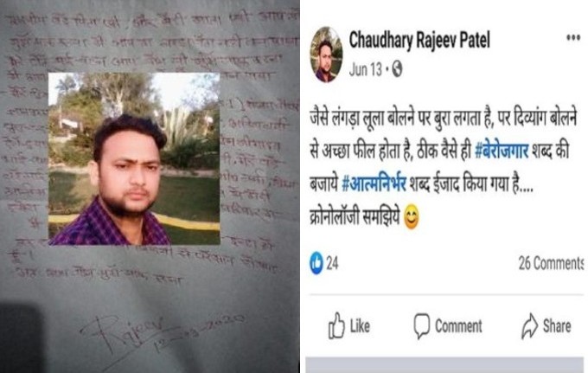Open the #आत्मनिर्भर hashtag link
This screenshot has height=373, width=588.
pyautogui.click(x=374, y=185)
